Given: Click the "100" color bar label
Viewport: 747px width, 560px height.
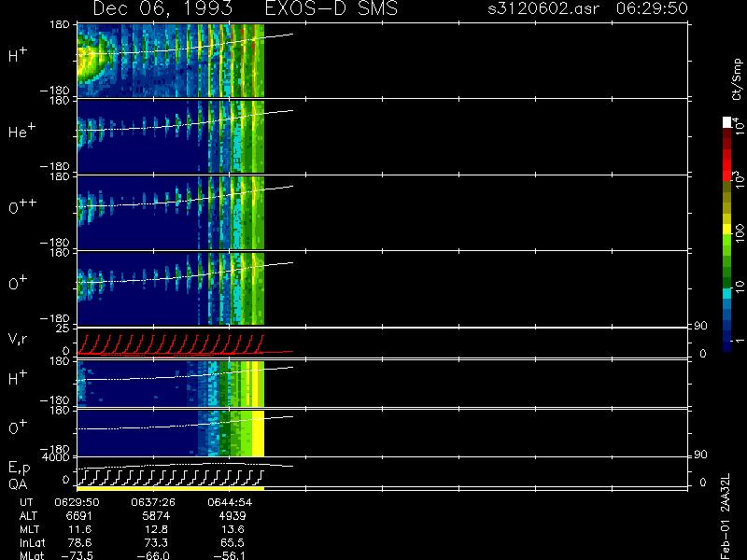Looking at the screenshot, I should pos(739,232).
